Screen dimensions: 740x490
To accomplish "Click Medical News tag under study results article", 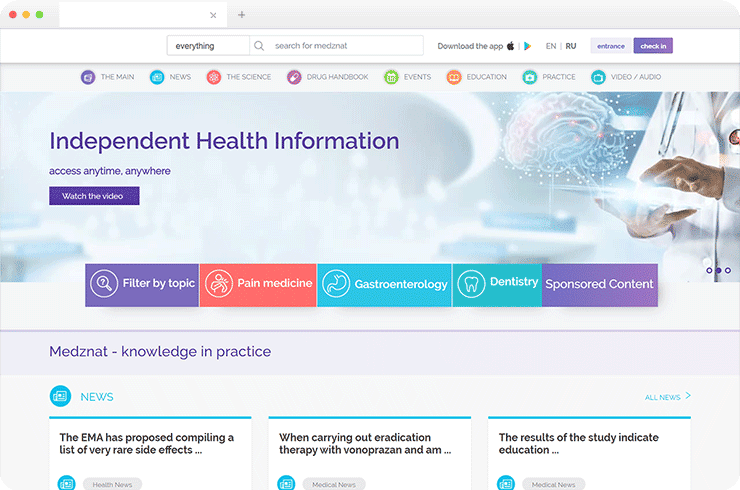I will point(554,484).
